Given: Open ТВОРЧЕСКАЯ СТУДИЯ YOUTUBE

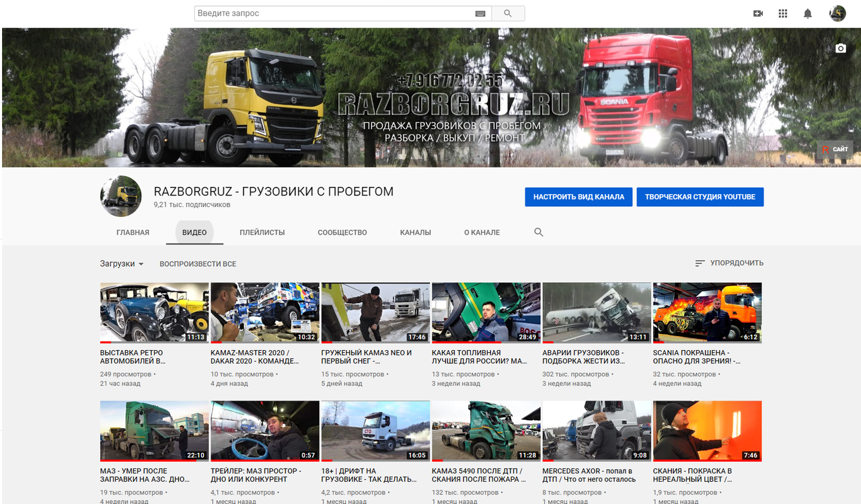Looking at the screenshot, I should [700, 197].
